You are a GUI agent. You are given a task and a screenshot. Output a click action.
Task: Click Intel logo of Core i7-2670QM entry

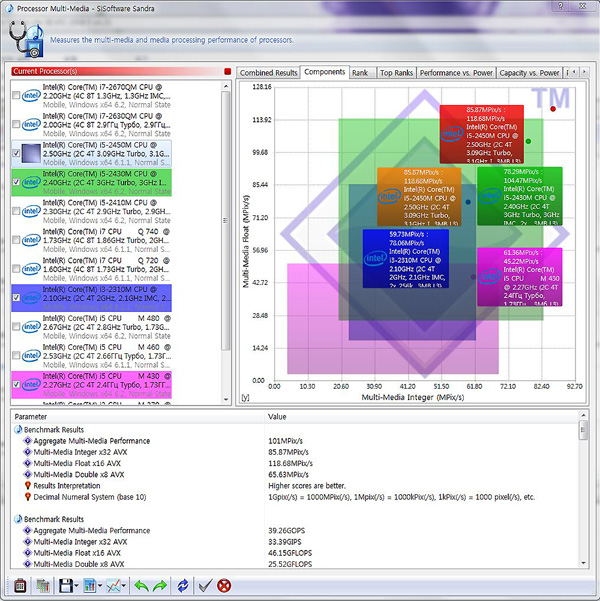click(x=31, y=95)
